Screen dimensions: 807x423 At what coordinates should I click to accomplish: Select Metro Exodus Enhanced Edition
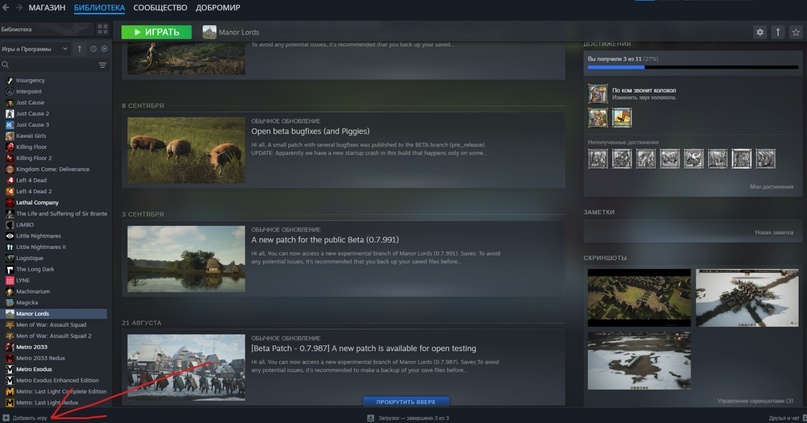pyautogui.click(x=57, y=380)
